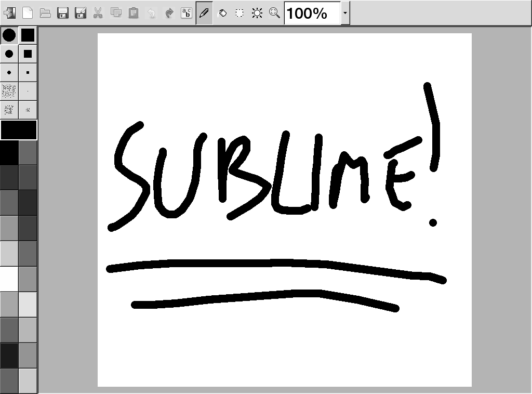Choose the medium round brush
The width and height of the screenshot is (532, 394).
pyautogui.click(x=9, y=54)
